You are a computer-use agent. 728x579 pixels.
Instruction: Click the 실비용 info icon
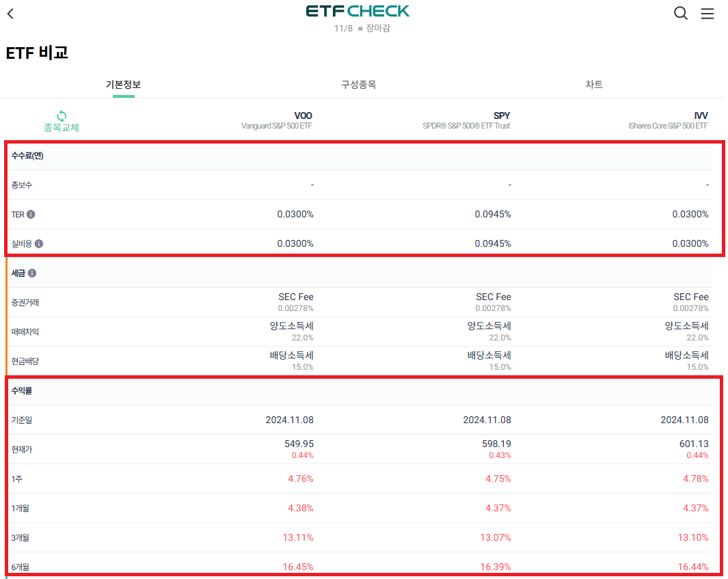[39, 243]
